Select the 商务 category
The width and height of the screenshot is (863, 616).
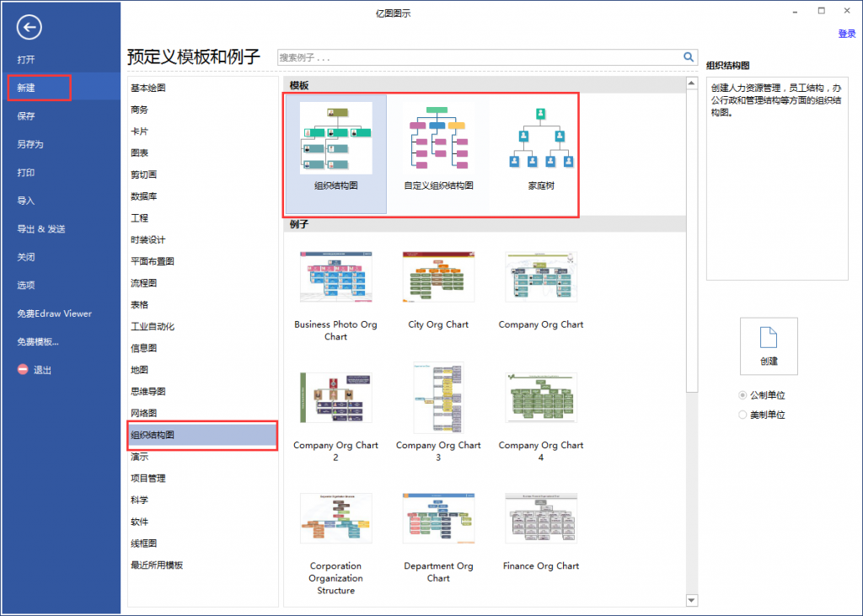[x=139, y=110]
